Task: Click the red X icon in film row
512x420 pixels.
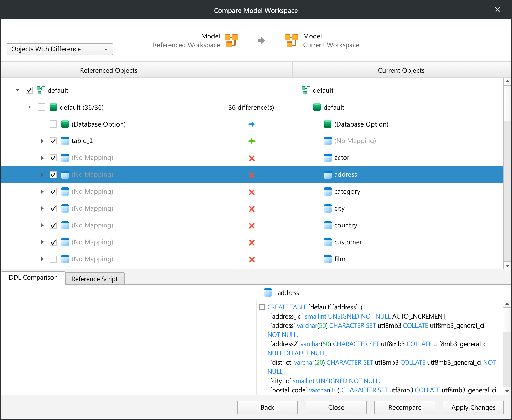Action: click(252, 259)
